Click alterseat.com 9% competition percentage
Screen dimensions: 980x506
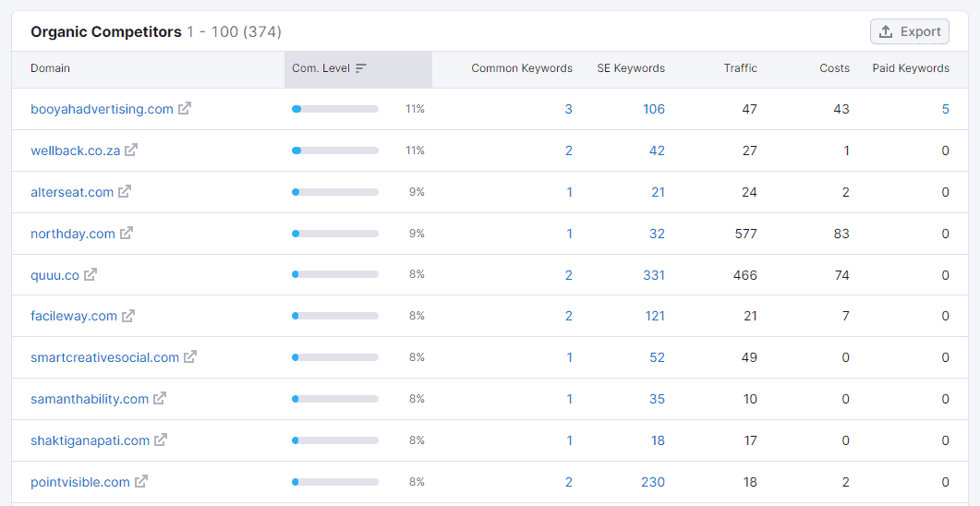click(x=417, y=192)
